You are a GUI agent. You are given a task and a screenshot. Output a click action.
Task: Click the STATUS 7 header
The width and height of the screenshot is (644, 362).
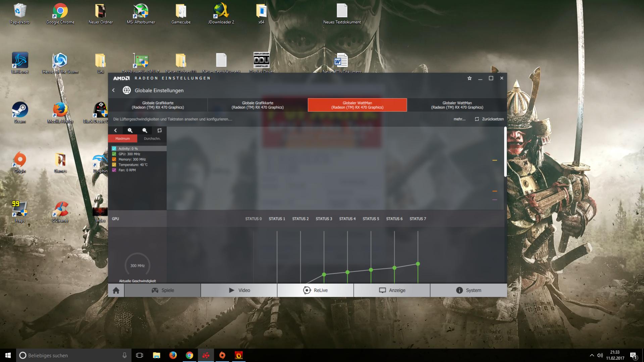[x=418, y=219]
